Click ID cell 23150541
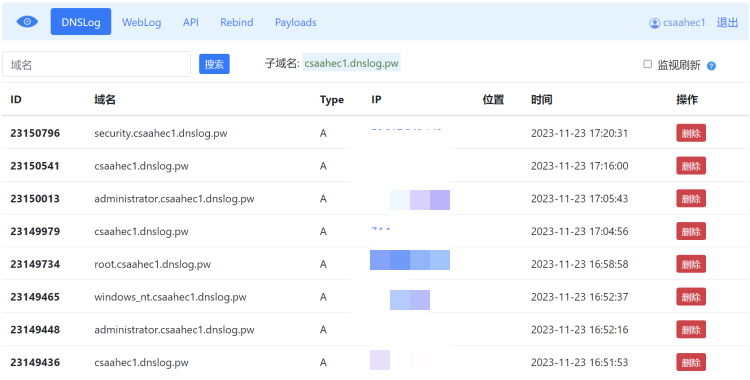Image resolution: width=750 pixels, height=380 pixels. pyautogui.click(x=35, y=166)
